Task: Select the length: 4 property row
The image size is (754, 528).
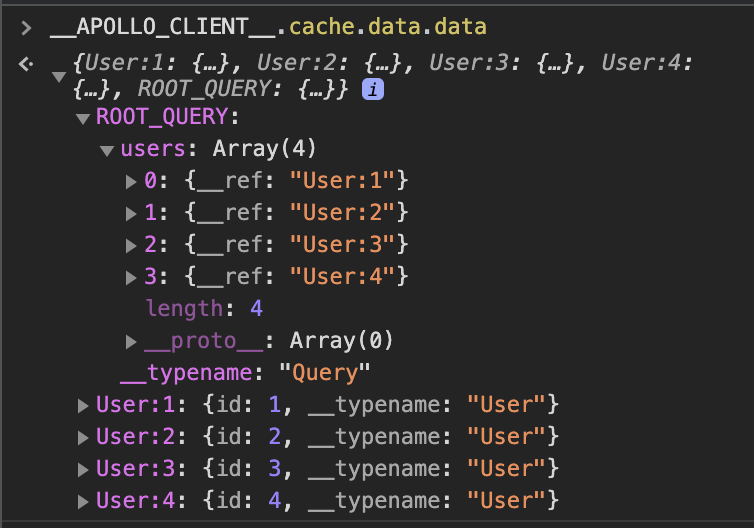Action: coord(204,309)
